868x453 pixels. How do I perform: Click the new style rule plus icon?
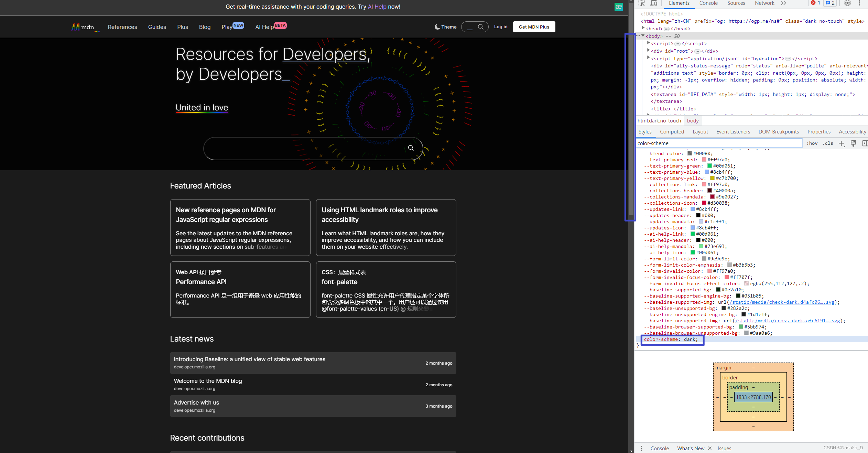pyautogui.click(x=842, y=143)
